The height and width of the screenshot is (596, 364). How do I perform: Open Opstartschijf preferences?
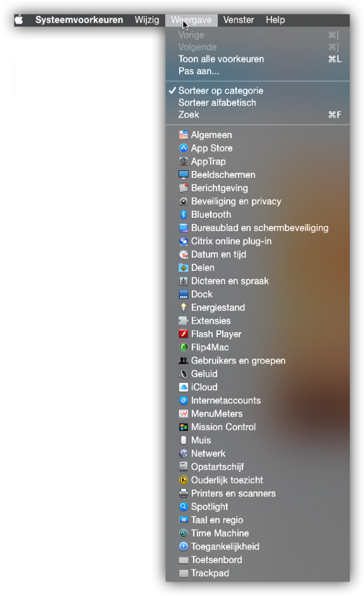[x=258, y=466]
